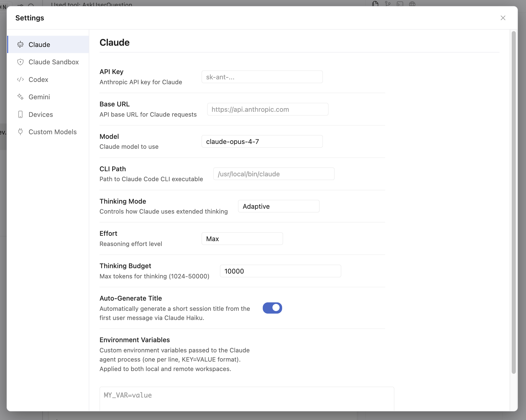The image size is (526, 420).
Task: Click the Environment Variables text area
Action: [x=247, y=399]
